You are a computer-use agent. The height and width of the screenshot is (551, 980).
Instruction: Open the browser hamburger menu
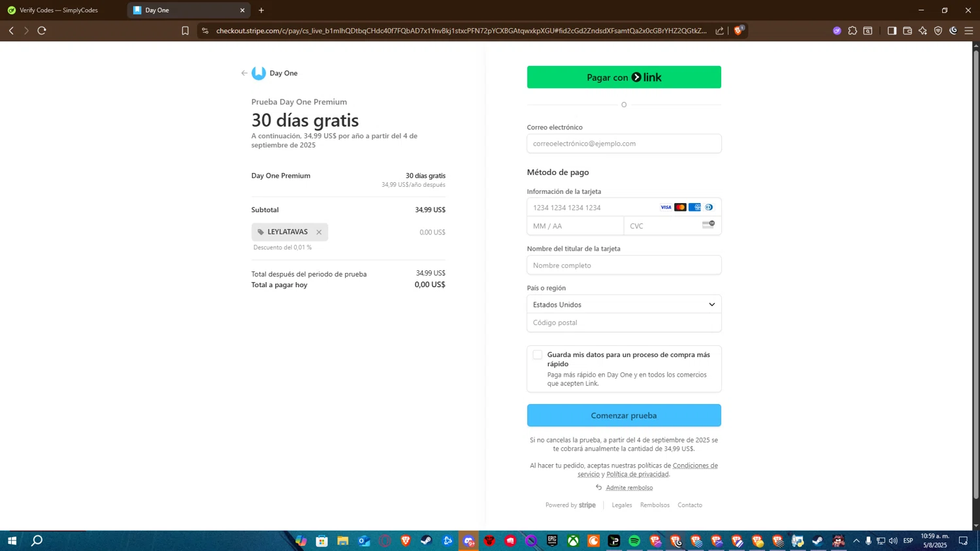969,31
